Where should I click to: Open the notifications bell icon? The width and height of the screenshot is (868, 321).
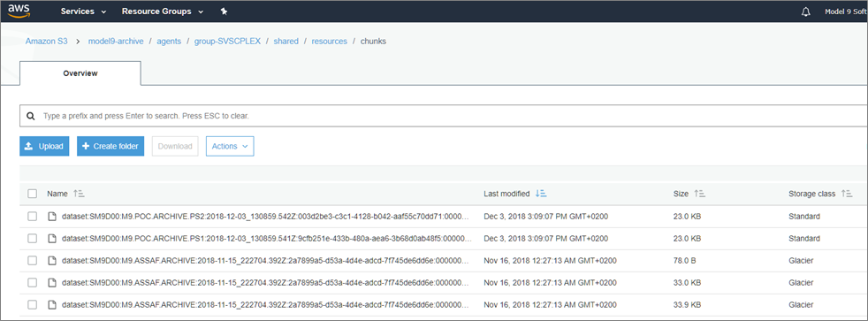click(x=805, y=11)
